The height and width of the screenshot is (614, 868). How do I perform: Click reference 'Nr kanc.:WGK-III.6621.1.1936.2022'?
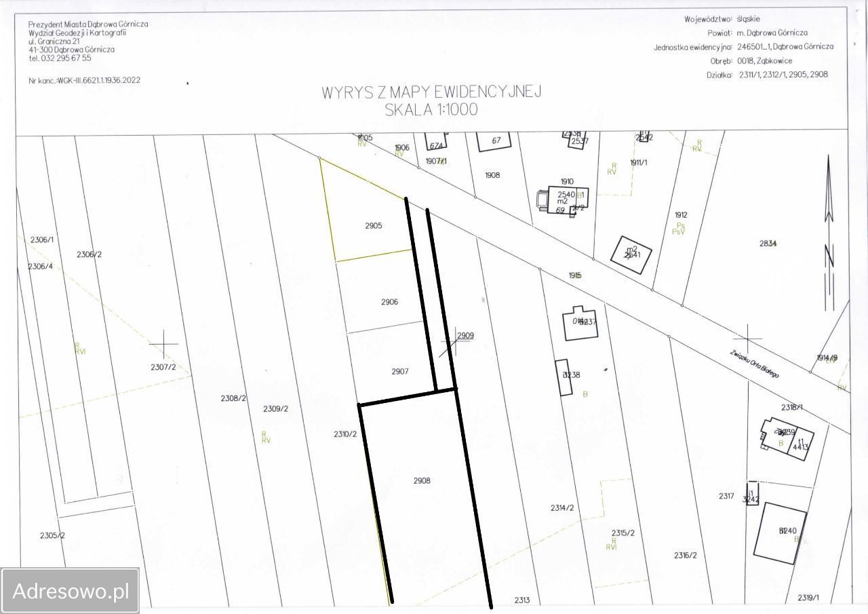pyautogui.click(x=85, y=80)
